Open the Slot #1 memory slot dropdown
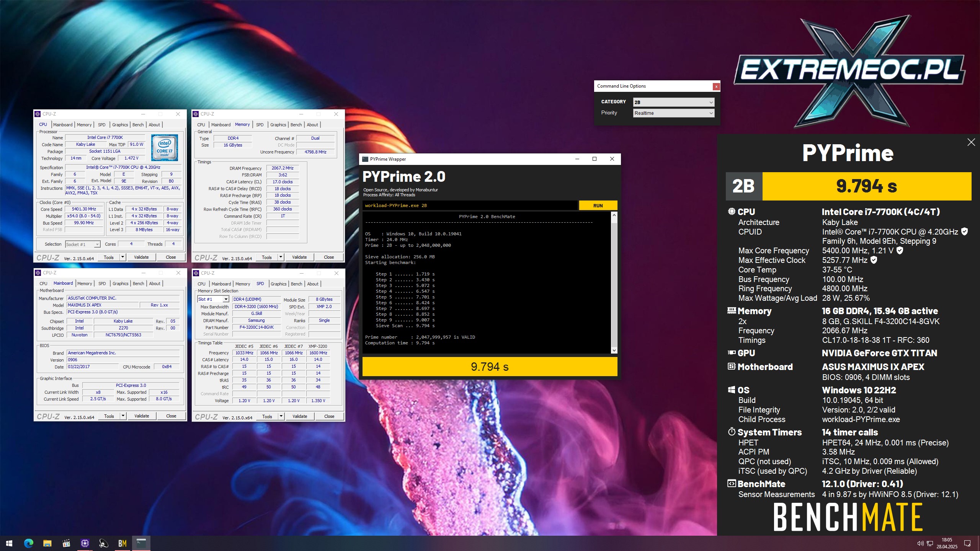The image size is (980, 551). (213, 299)
